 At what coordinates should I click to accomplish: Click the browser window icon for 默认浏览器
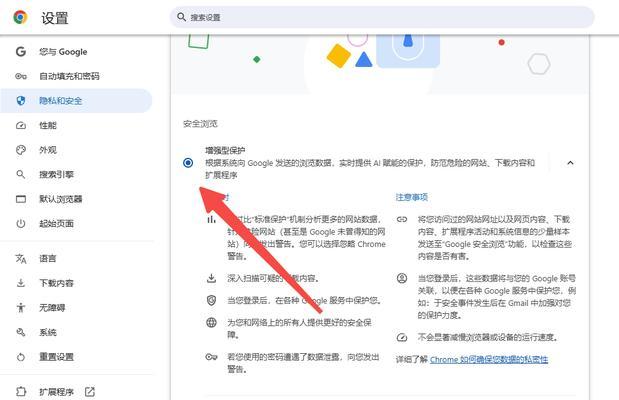click(21, 199)
